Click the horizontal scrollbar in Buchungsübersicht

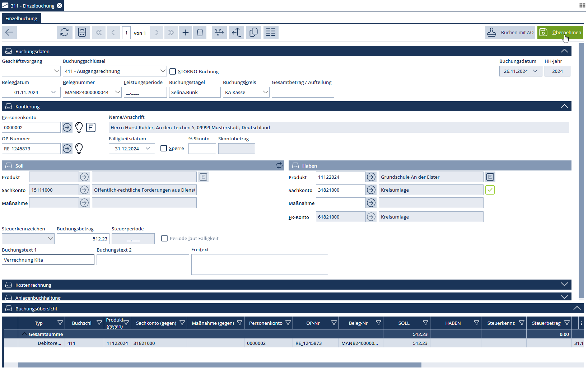point(219,365)
